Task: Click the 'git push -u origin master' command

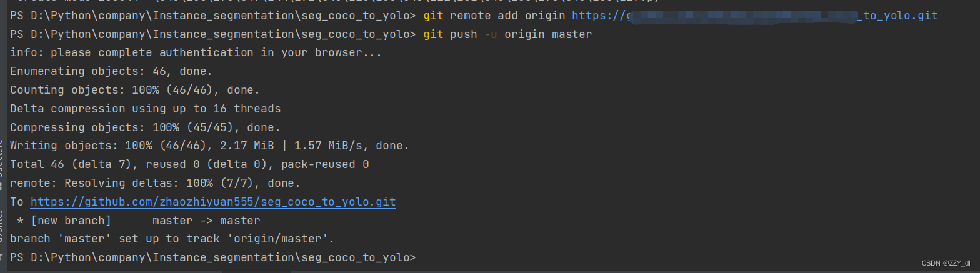Action: coord(507,34)
